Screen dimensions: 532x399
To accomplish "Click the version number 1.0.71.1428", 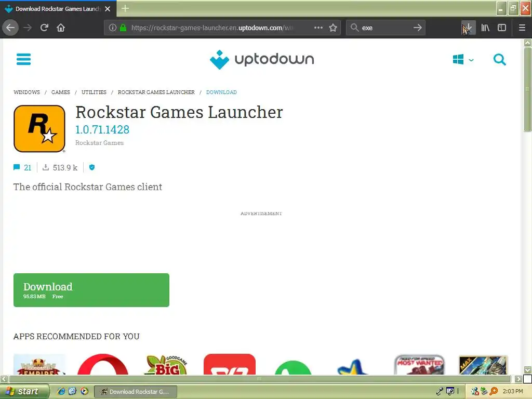I will tap(102, 129).
